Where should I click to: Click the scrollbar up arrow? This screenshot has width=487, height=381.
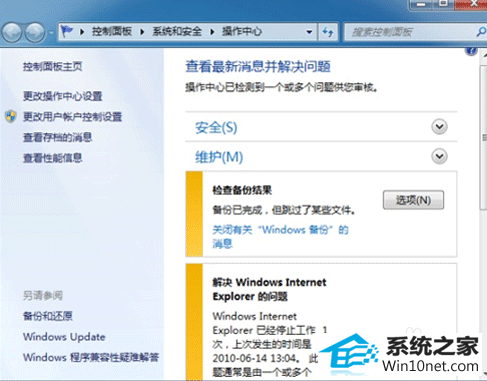484,55
